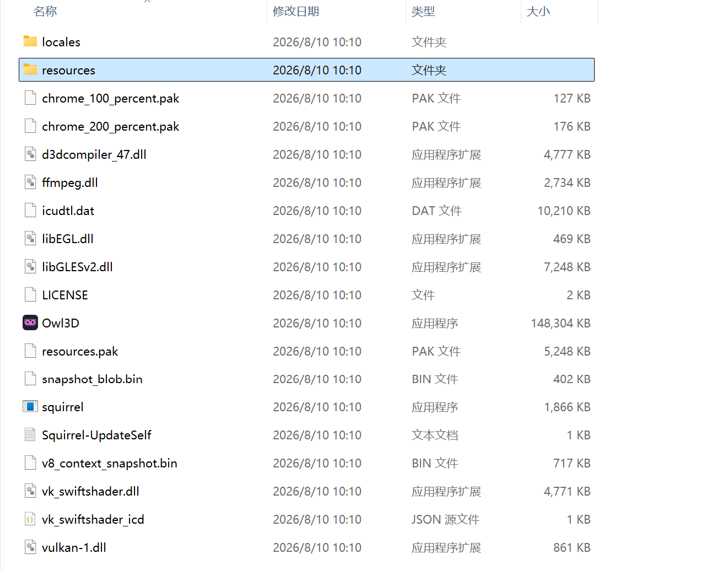Click the squirrel application icon
728x570 pixels.
pos(30,407)
